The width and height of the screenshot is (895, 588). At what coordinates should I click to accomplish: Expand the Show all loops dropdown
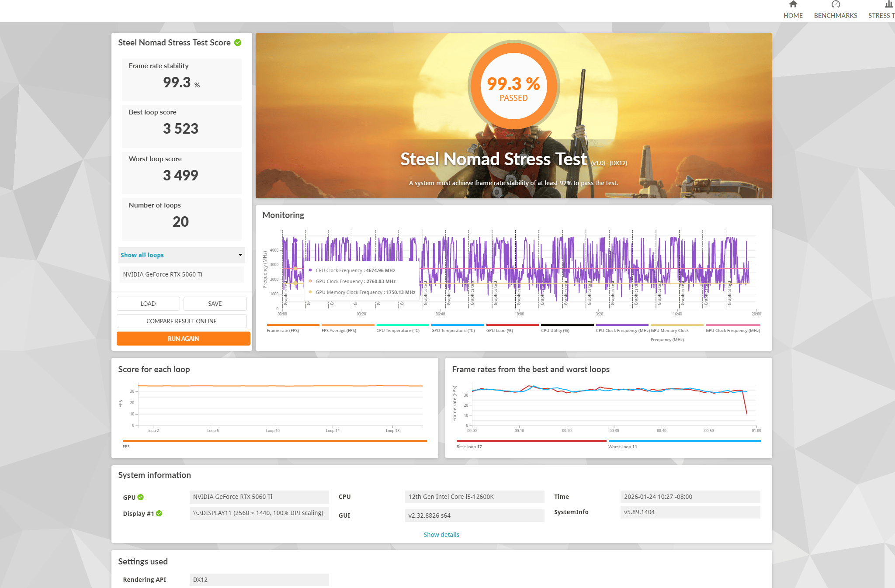pyautogui.click(x=182, y=255)
